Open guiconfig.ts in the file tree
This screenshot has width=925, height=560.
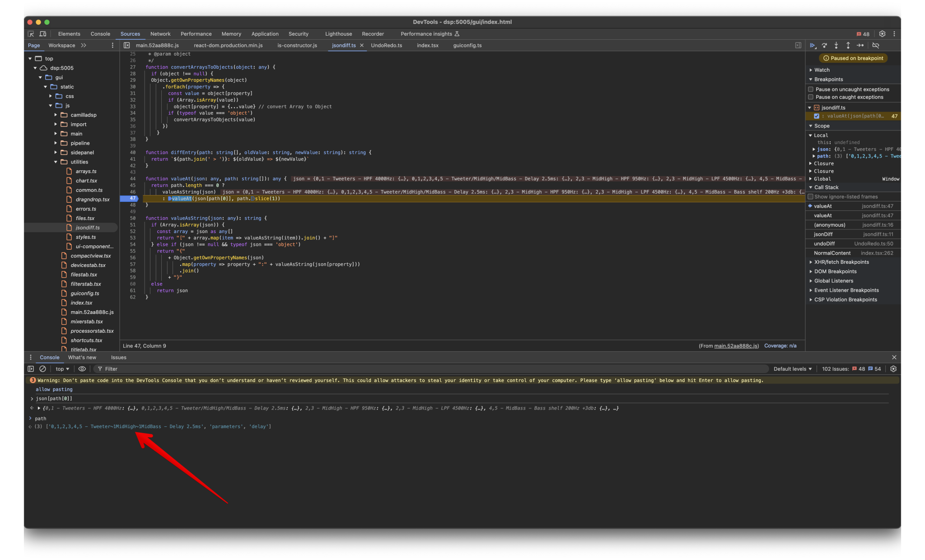(x=84, y=294)
